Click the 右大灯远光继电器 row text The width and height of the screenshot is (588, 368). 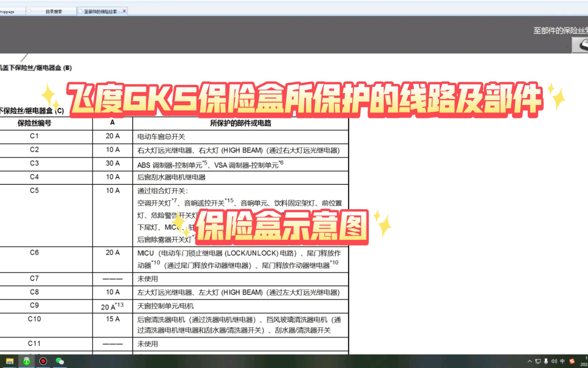coord(239,150)
